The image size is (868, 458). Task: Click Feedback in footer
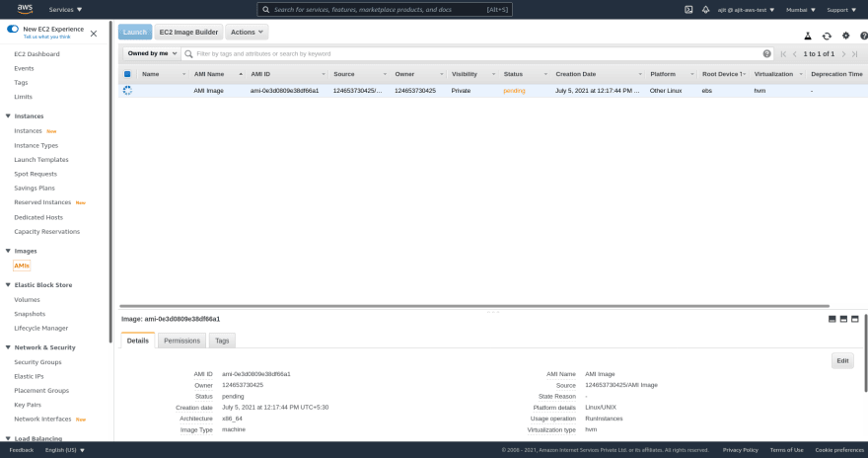[22, 450]
